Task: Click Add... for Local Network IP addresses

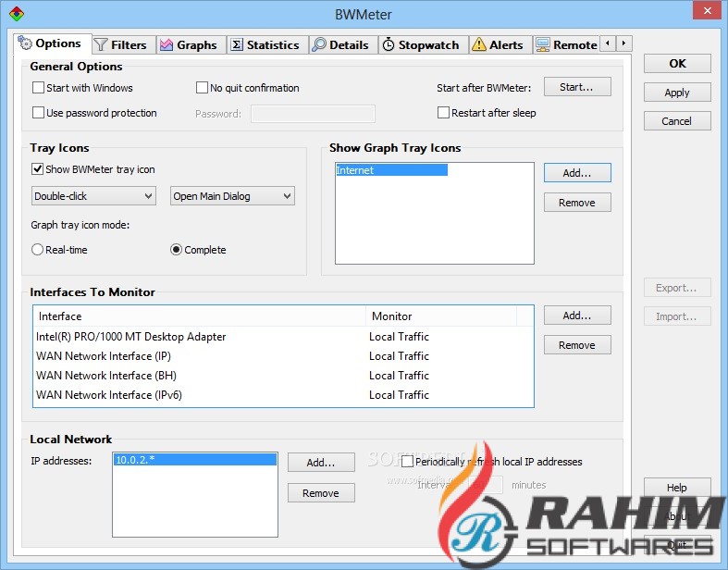Action: pyautogui.click(x=321, y=463)
